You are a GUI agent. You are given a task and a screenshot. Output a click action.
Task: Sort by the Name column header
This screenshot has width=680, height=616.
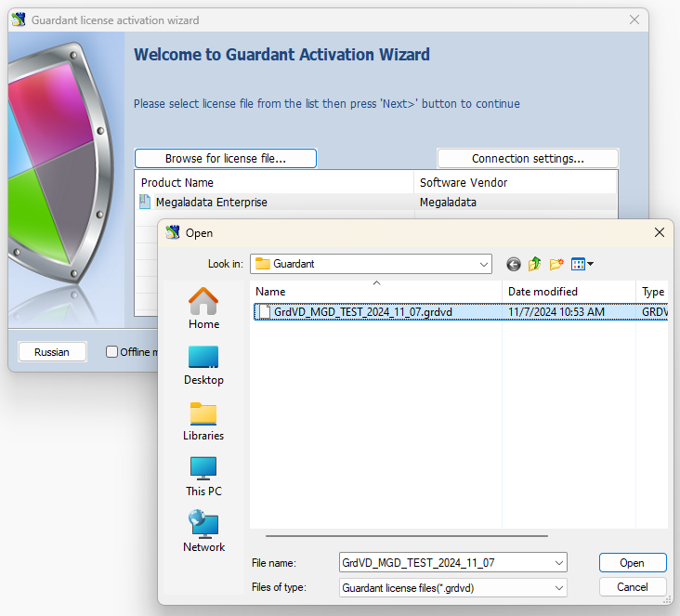(376, 292)
